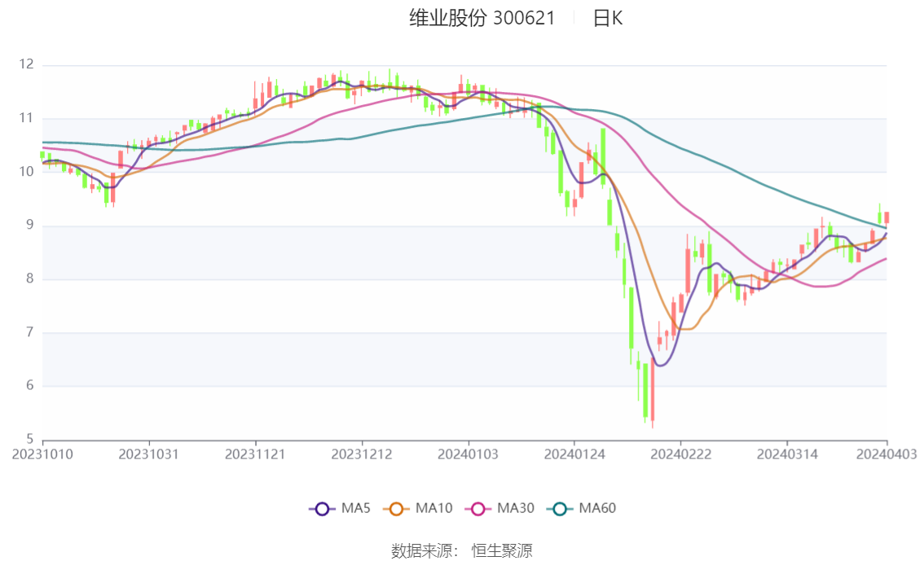The height and width of the screenshot is (561, 924).
Task: Select the 20240222 date axis label
Action: [680, 454]
